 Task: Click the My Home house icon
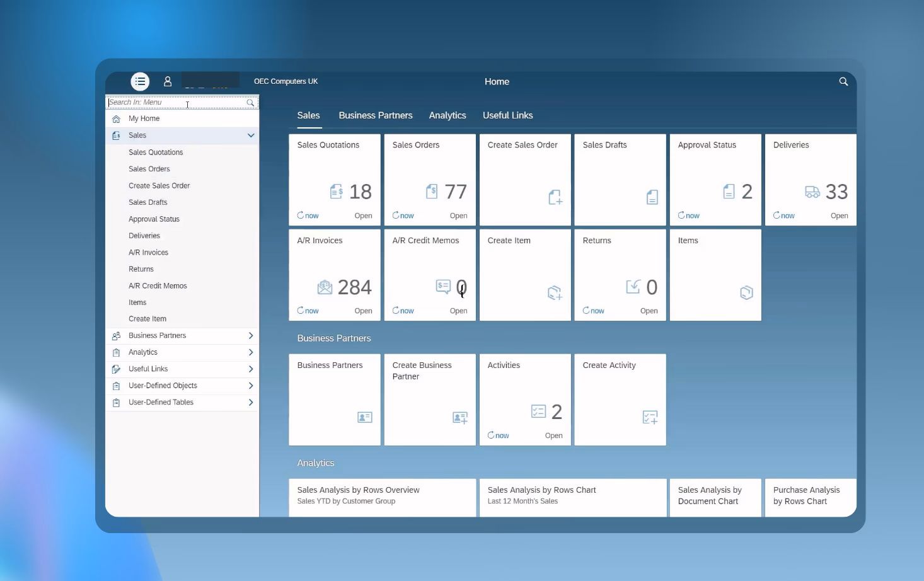click(x=116, y=118)
